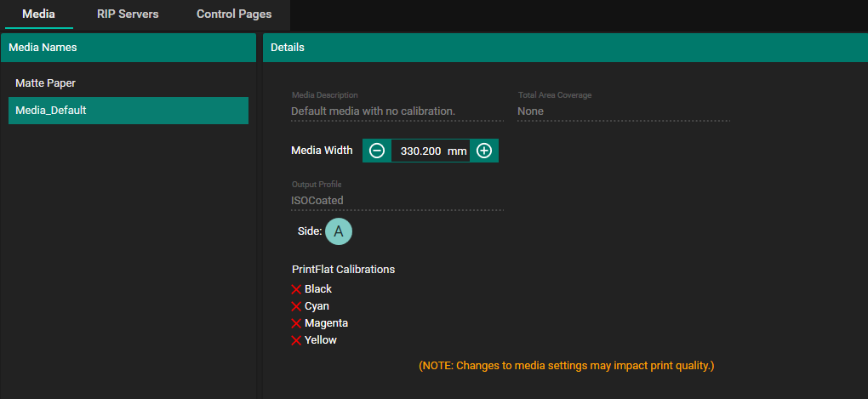
Task: Open the RIP Servers tab
Action: click(128, 14)
